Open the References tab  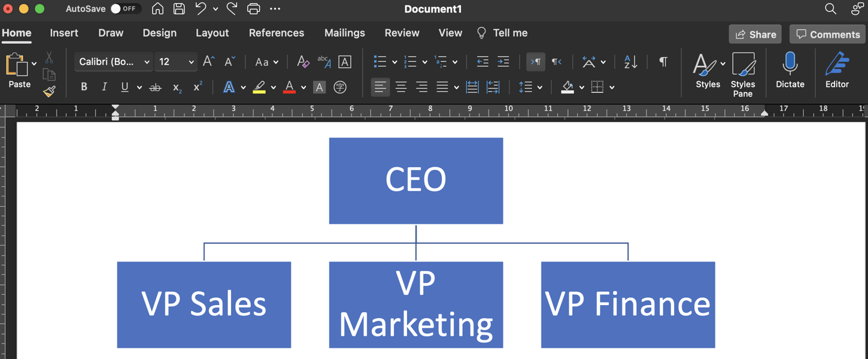pyautogui.click(x=277, y=33)
